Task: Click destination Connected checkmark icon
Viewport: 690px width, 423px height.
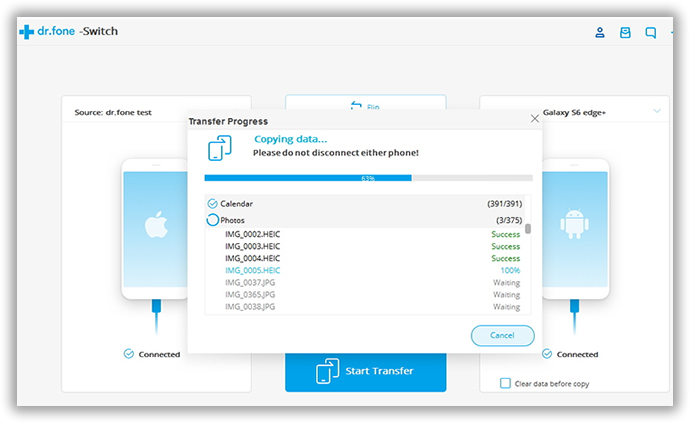Action: click(547, 354)
